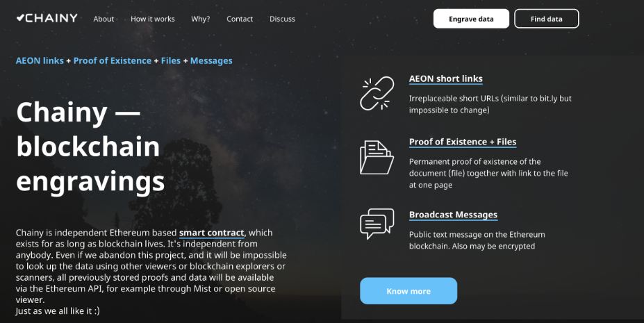Click the Engrave data button
The image size is (644, 323).
pos(471,19)
